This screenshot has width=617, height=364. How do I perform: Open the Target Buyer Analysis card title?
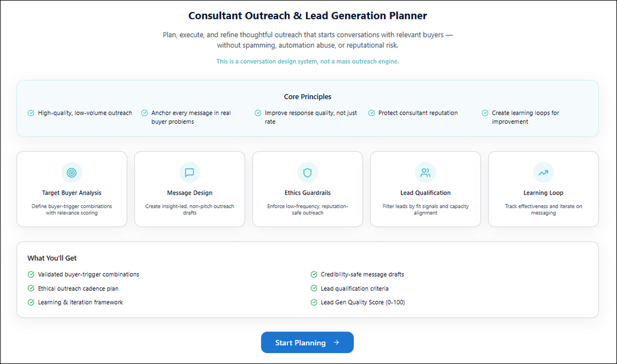(x=71, y=193)
